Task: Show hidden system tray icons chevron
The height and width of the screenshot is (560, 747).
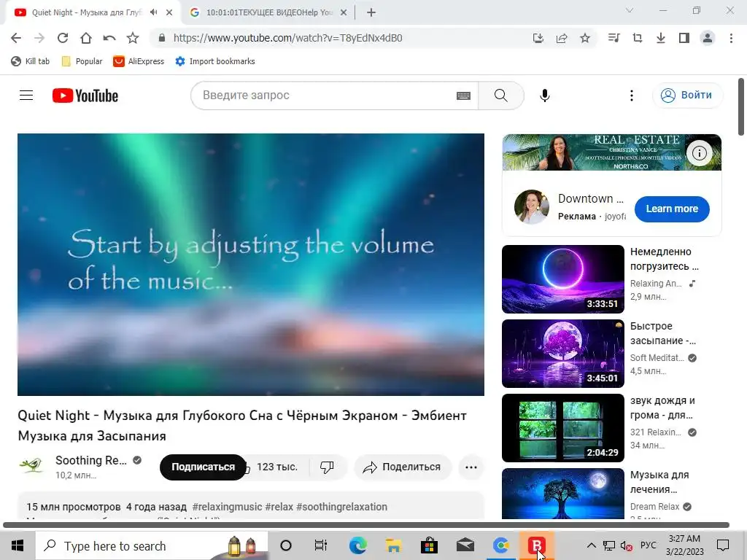Action: tap(591, 545)
